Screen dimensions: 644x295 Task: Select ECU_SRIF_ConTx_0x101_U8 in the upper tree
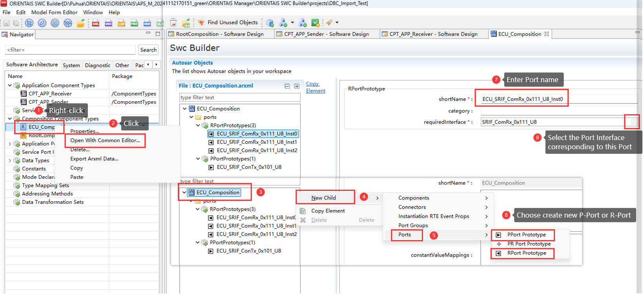point(249,167)
